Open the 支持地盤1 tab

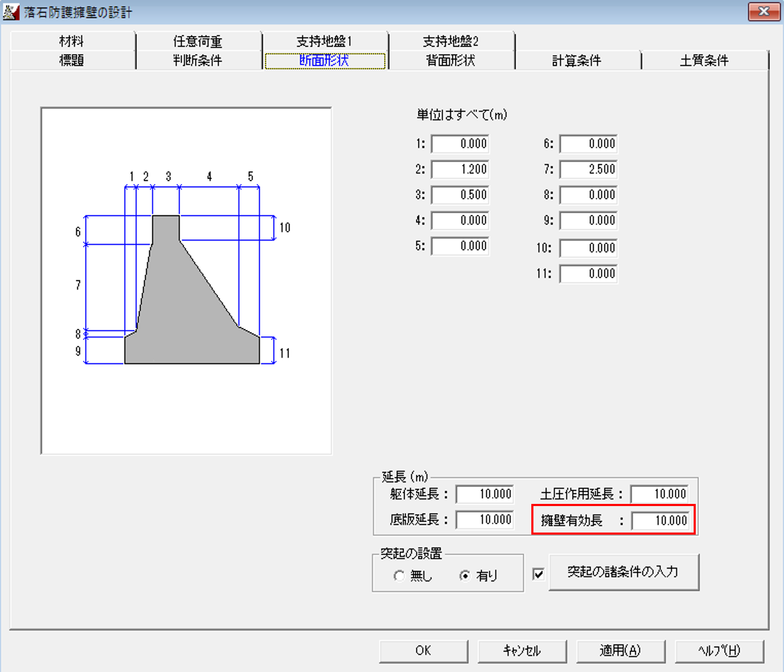[324, 41]
